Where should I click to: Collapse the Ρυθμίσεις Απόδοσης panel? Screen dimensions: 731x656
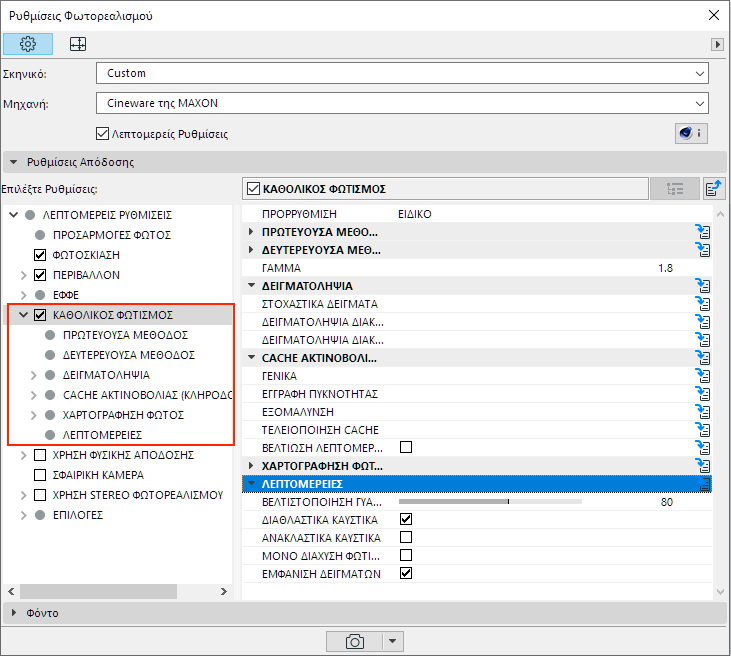click(14, 162)
